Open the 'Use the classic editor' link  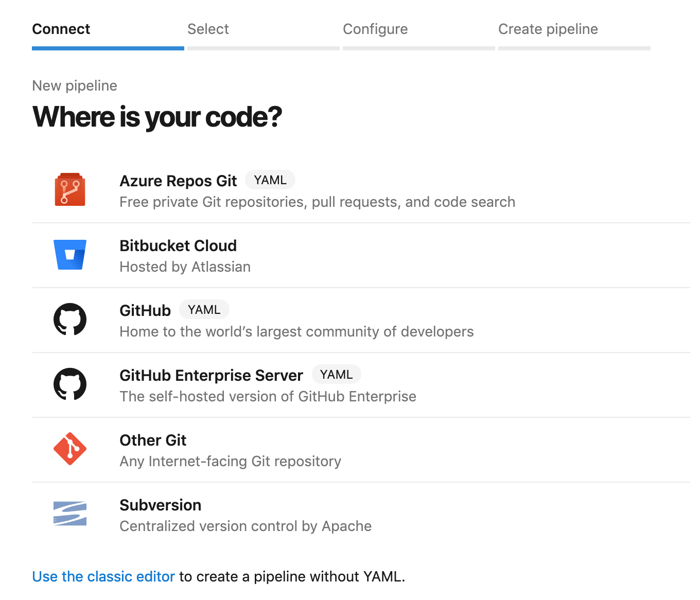[x=103, y=576]
